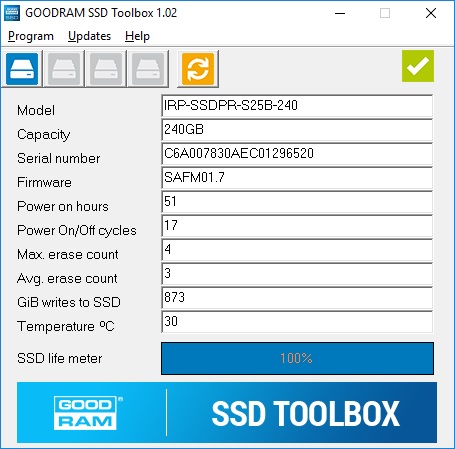Image resolution: width=455 pixels, height=449 pixels.
Task: Click the Temperature field showing 30
Action: pyautogui.click(x=297, y=322)
